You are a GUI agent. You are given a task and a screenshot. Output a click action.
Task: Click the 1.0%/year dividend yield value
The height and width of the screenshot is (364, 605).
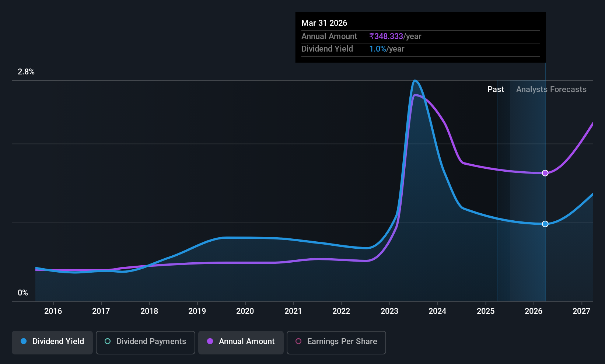pos(387,49)
